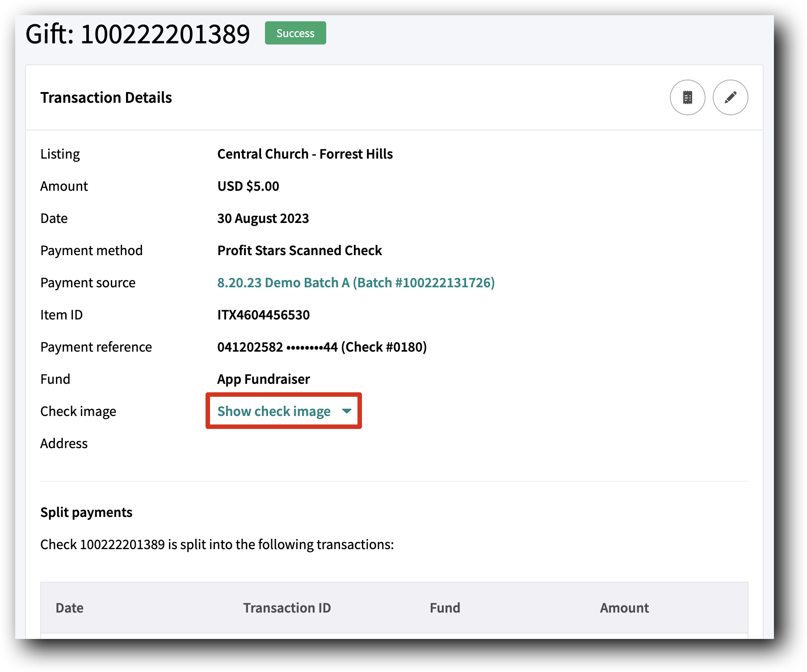Click the Success status badge
Viewport: 807px width, 672px height.
(294, 33)
